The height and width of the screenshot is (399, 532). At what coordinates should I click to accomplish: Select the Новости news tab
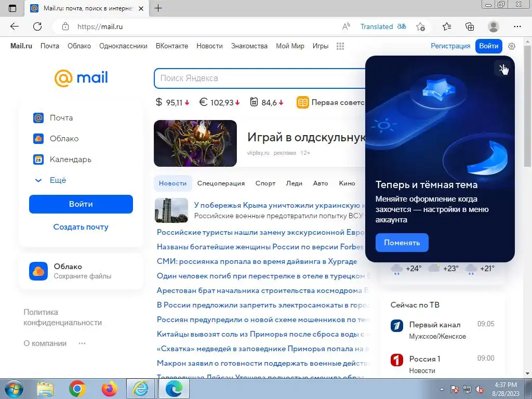tap(172, 183)
